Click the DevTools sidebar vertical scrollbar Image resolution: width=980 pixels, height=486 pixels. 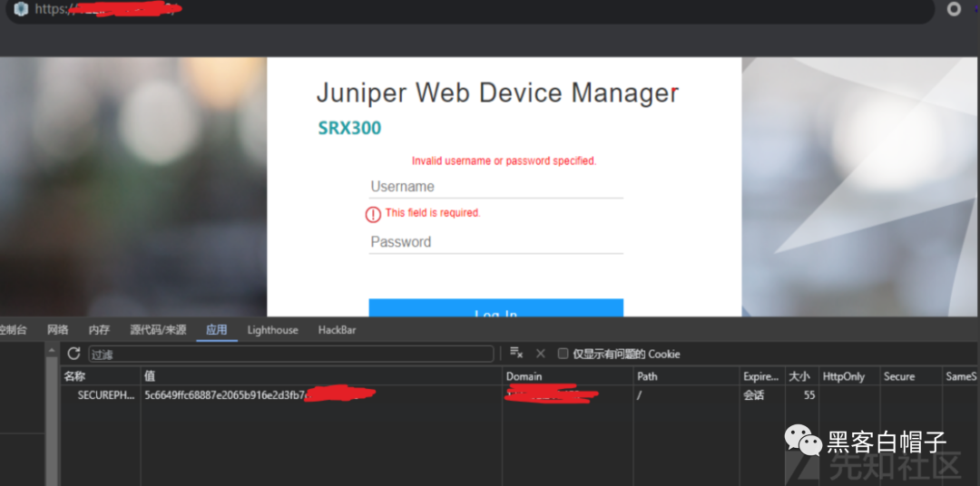(51, 413)
